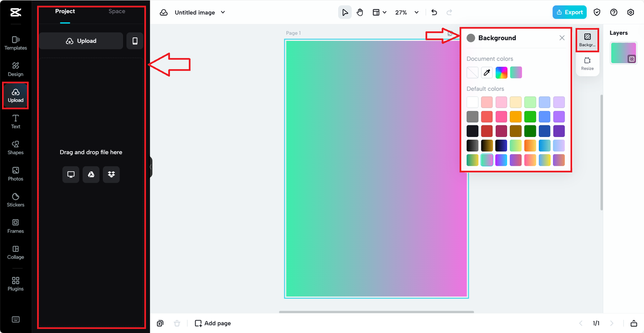
Task: Select the pointer selection tool
Action: click(x=345, y=13)
